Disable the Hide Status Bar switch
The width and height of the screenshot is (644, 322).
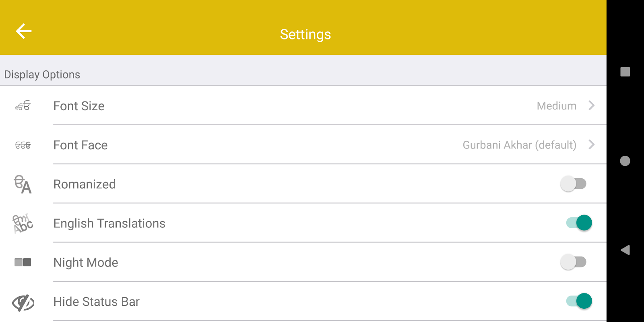[x=579, y=301]
